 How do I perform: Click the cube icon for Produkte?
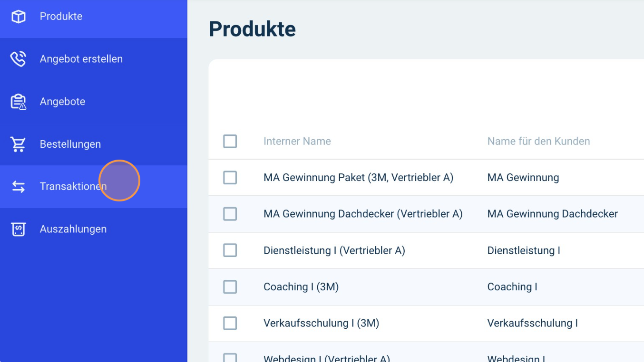coord(18,17)
